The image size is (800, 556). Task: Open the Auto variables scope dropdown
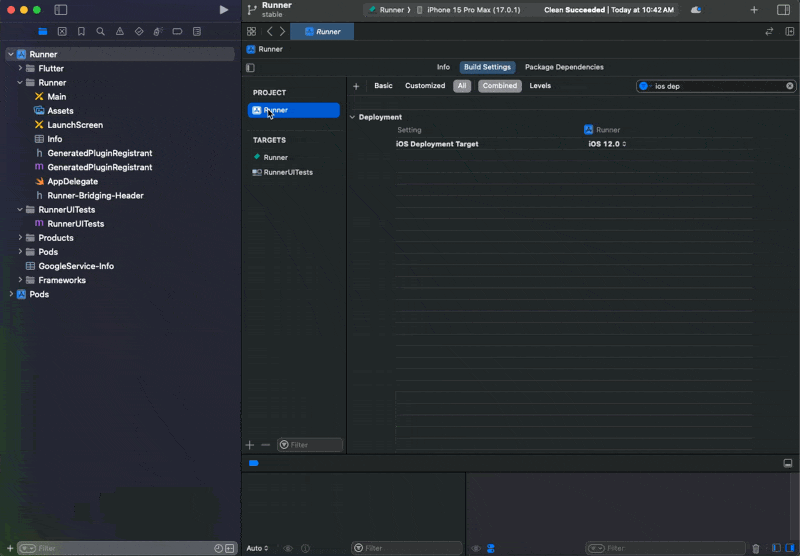257,548
